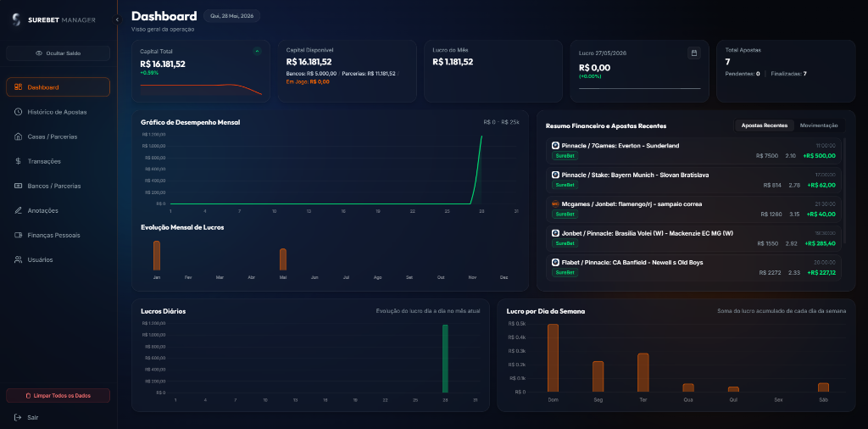Click SureBet tag on Brasilia Volei row

[x=565, y=243]
